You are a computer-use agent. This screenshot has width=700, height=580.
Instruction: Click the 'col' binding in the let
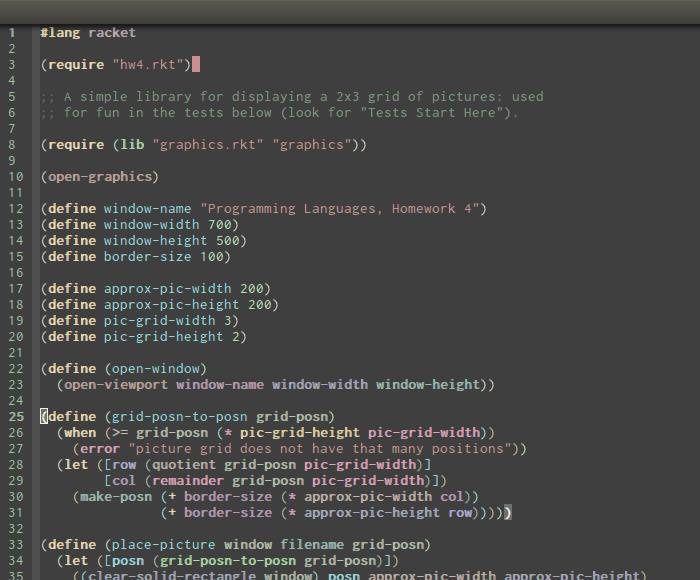click(x=124, y=480)
